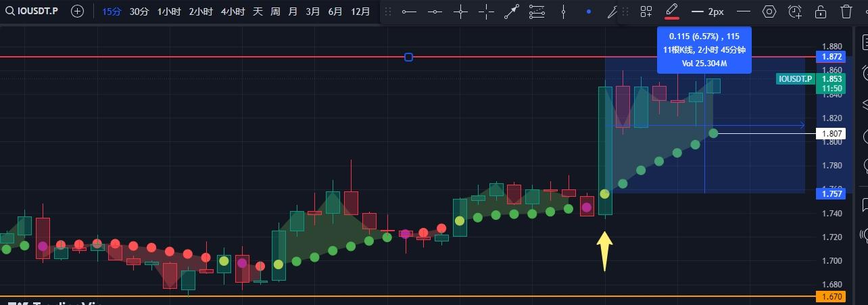Switch to the 30分 timeframe

139,11
